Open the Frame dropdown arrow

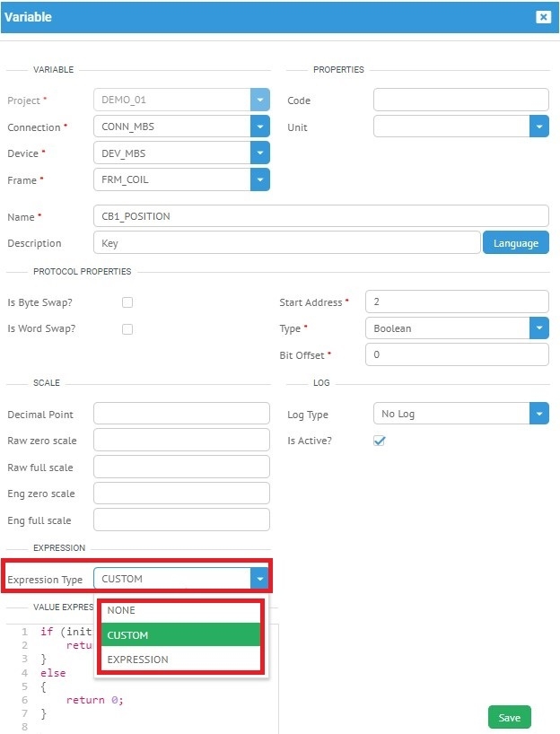pyautogui.click(x=260, y=180)
